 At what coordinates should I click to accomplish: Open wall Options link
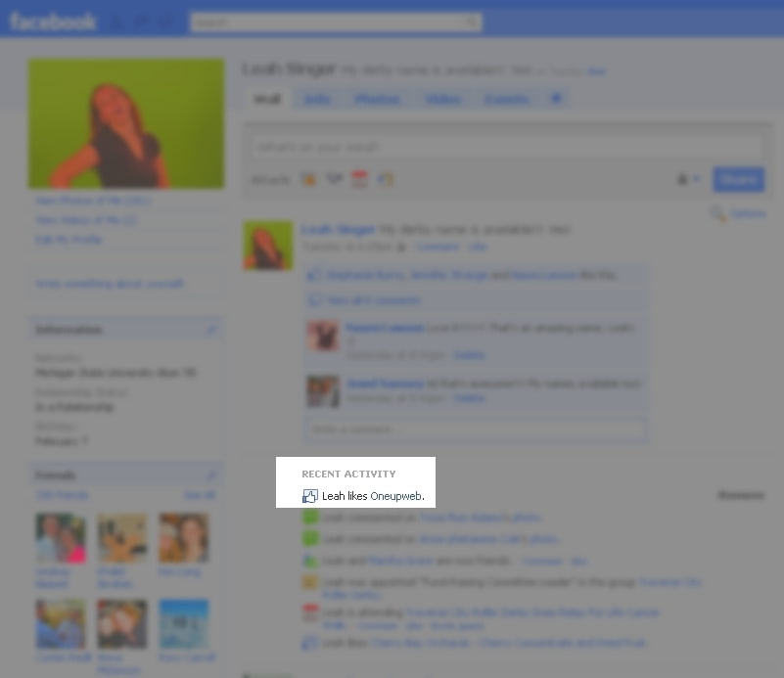pos(748,214)
